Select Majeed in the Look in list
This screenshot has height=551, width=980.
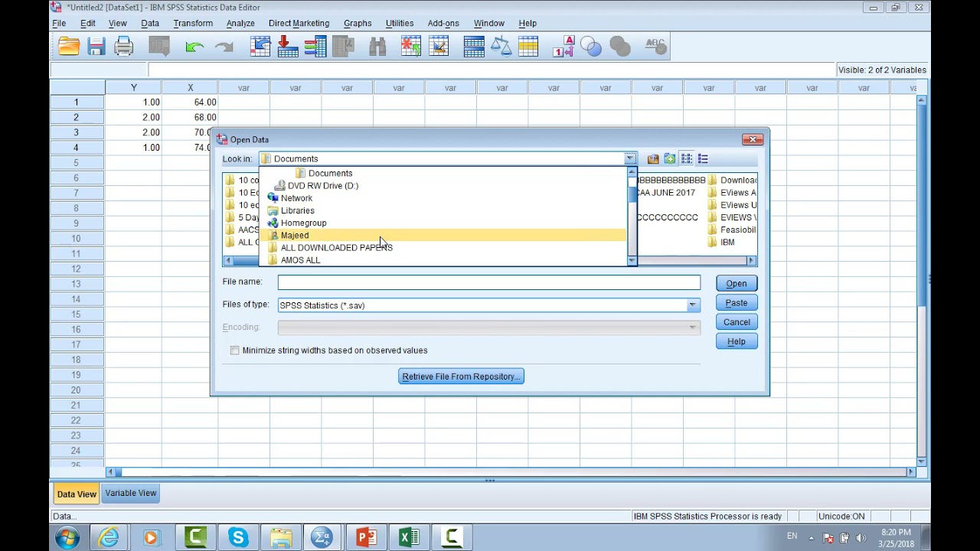(443, 236)
